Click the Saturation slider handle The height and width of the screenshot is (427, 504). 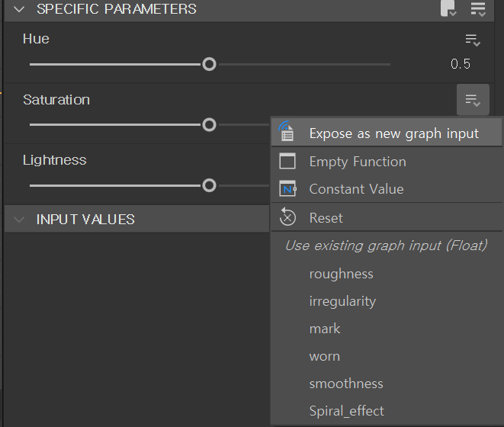(209, 125)
